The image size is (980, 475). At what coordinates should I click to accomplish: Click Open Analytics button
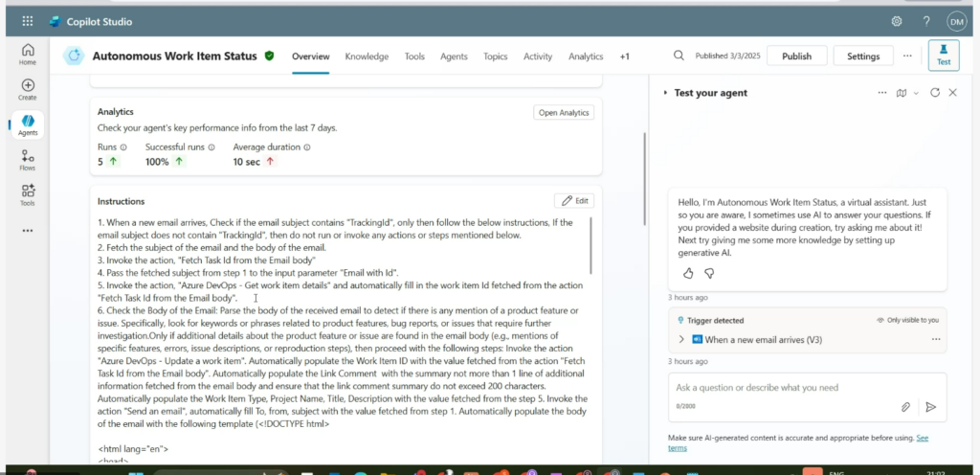pyautogui.click(x=564, y=112)
